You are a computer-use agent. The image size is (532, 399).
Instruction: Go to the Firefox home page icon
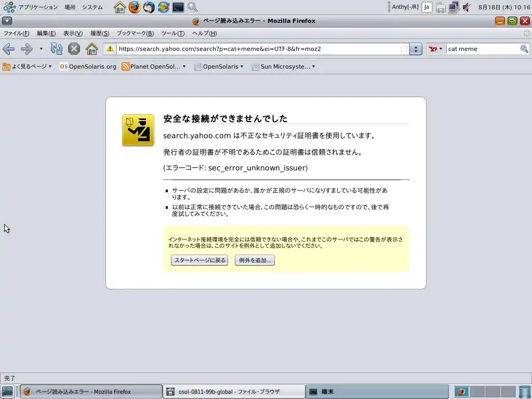[x=91, y=49]
